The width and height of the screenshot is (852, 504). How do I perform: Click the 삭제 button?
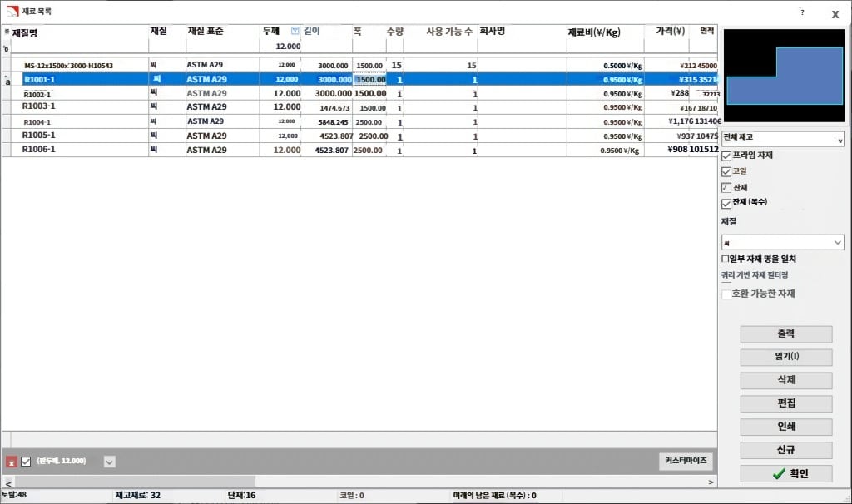click(785, 380)
